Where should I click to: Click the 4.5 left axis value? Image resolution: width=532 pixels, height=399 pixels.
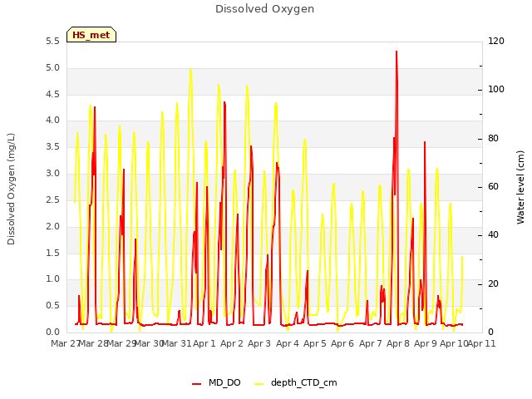coord(52,94)
